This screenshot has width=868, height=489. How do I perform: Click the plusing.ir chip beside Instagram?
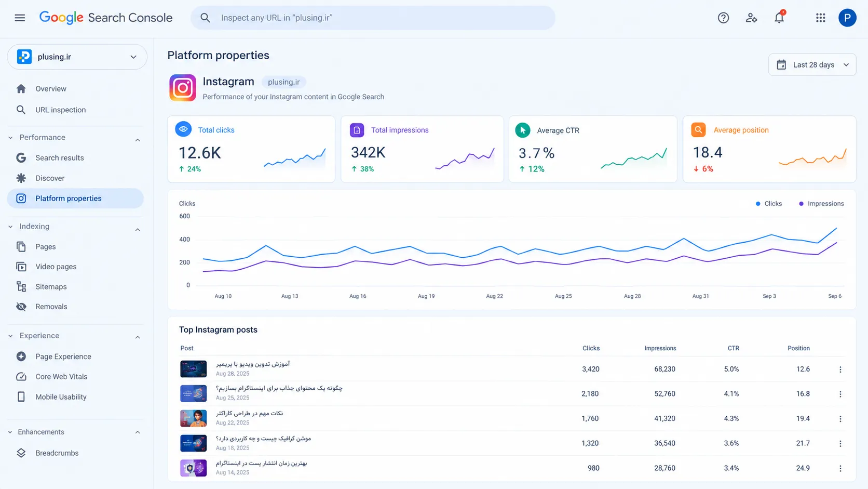(x=283, y=82)
